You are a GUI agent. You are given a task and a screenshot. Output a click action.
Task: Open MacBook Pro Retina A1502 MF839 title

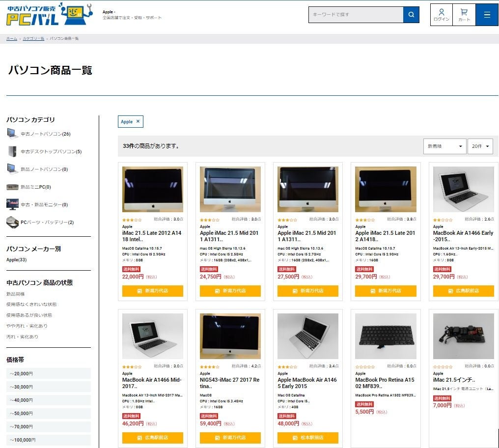[385, 383]
